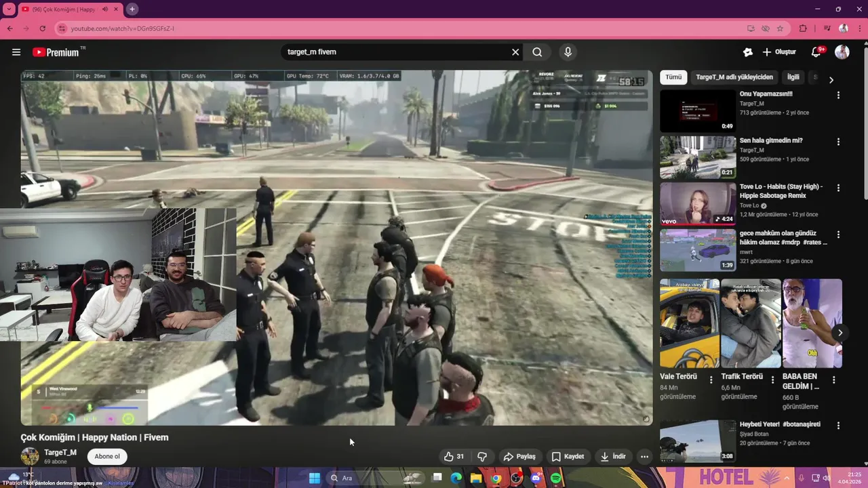Click the magnifier search button
Image resolution: width=868 pixels, height=488 pixels.
(x=537, y=52)
